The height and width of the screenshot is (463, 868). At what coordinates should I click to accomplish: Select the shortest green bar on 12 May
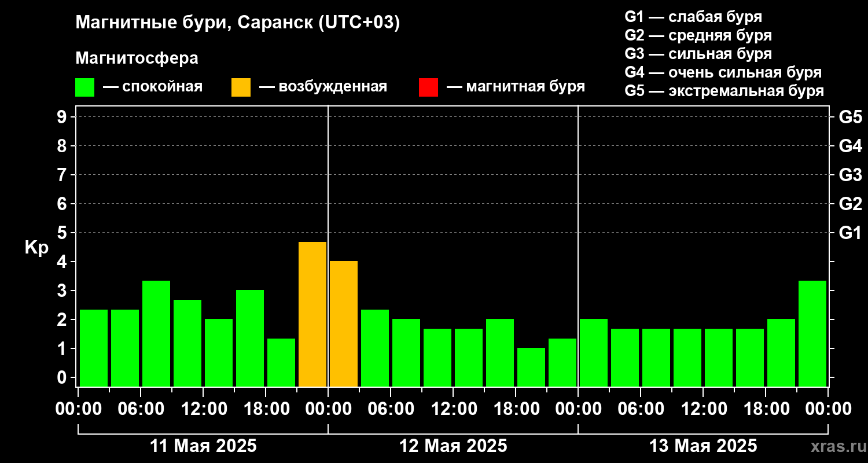click(x=531, y=366)
